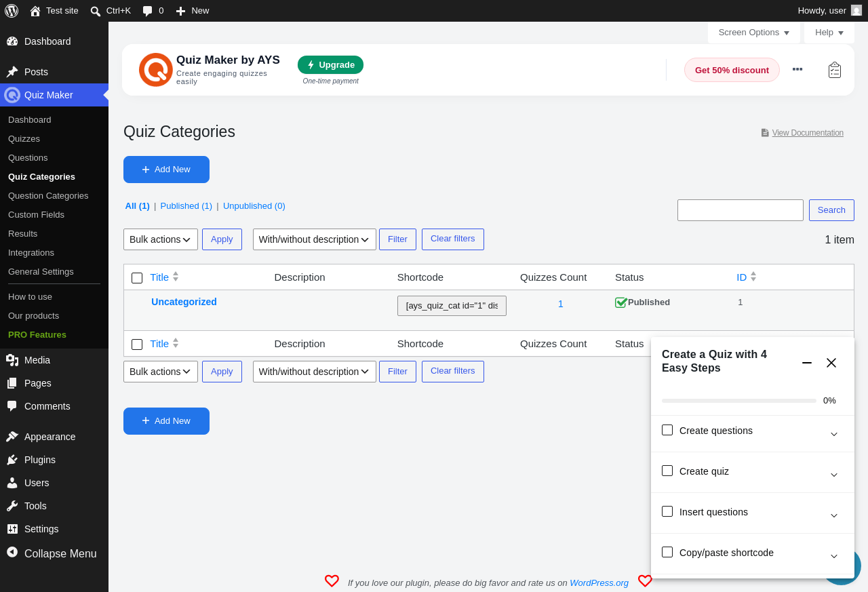Click the quiz creation progress bar
Viewport: 868px width, 592px height.
[x=739, y=401]
